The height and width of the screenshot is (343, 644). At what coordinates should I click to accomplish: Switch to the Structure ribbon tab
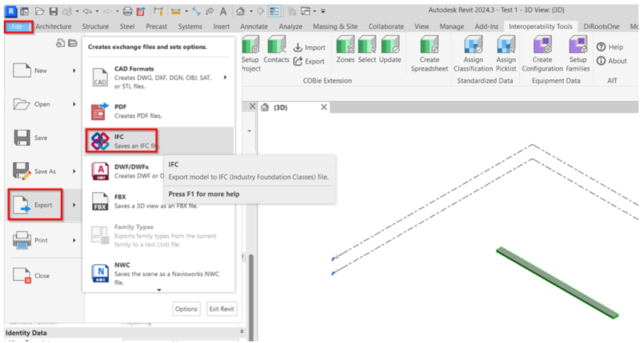(x=95, y=27)
